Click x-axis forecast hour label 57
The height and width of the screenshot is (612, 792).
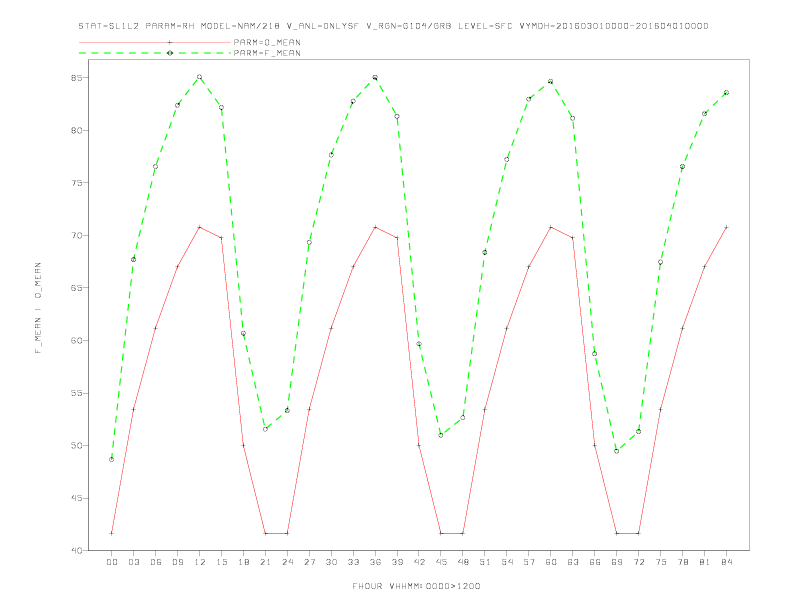(529, 562)
